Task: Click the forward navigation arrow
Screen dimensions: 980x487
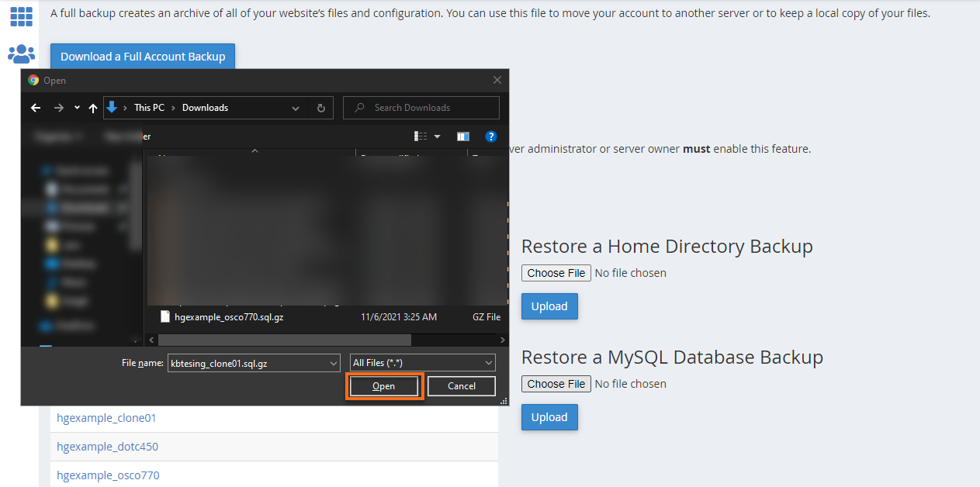Action: click(58, 107)
